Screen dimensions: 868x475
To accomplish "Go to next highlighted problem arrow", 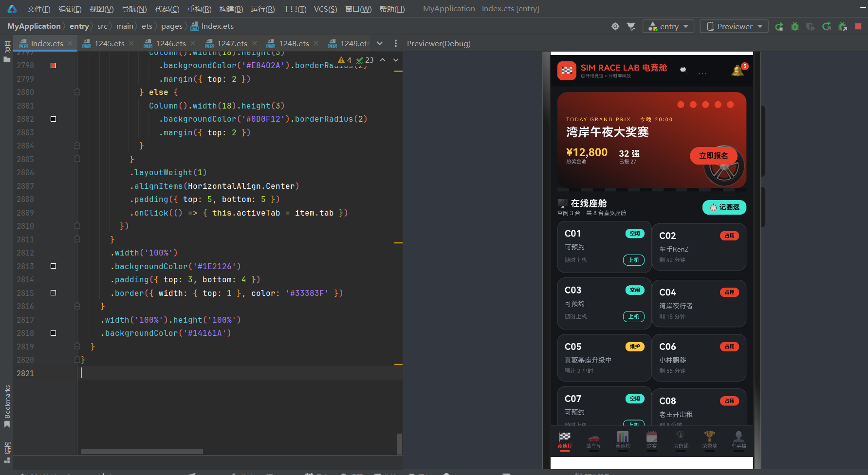I will 396,60.
